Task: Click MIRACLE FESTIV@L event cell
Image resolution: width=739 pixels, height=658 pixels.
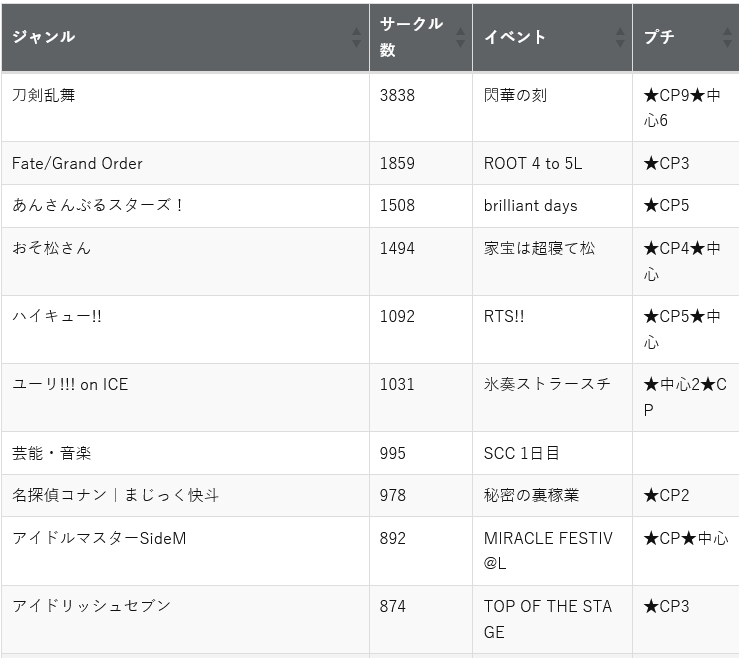Action: click(x=552, y=551)
